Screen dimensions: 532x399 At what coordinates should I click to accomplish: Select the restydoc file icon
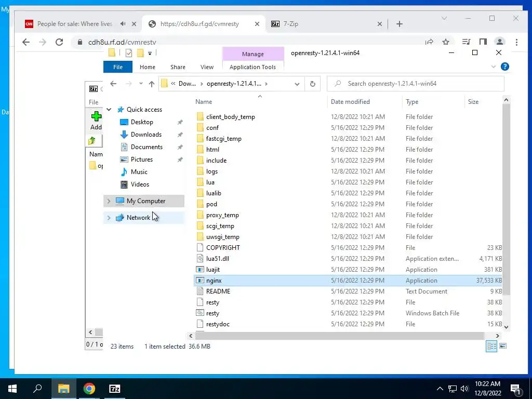(200, 324)
